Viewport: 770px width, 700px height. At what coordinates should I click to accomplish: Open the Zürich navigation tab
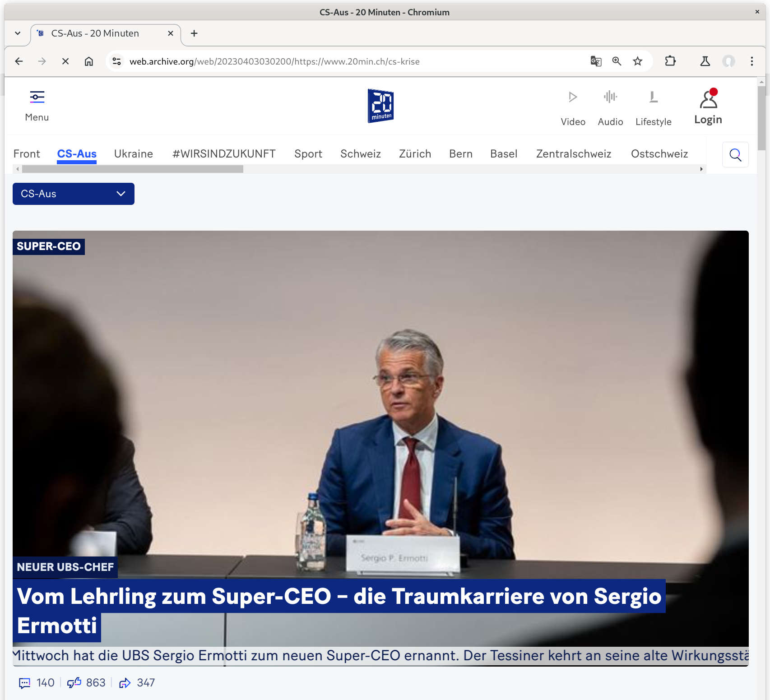(415, 154)
